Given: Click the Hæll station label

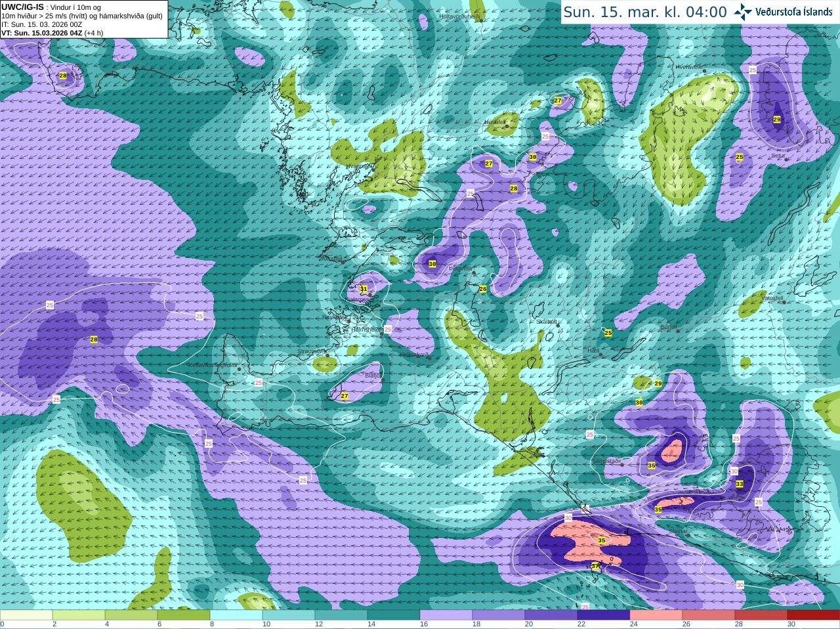Looking at the screenshot, I should click(x=593, y=351).
